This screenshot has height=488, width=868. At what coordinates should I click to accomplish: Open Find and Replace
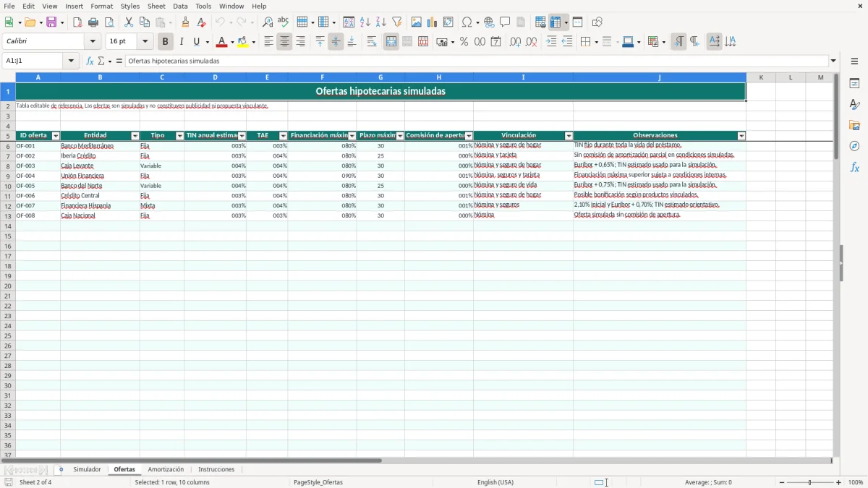pos(268,22)
